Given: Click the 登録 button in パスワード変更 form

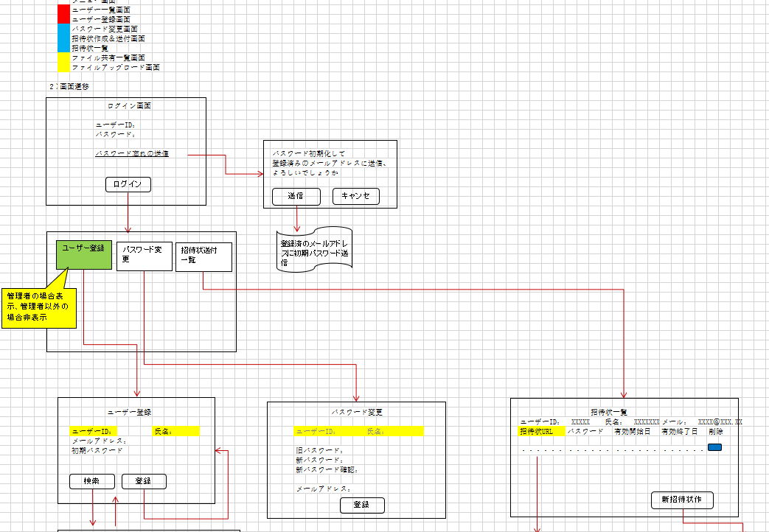Looking at the screenshot, I should point(362,505).
